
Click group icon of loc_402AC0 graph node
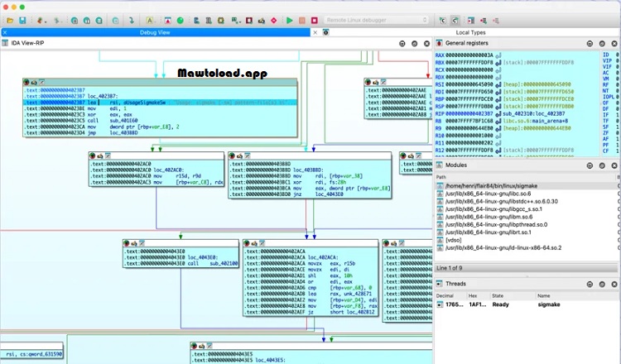pos(108,156)
